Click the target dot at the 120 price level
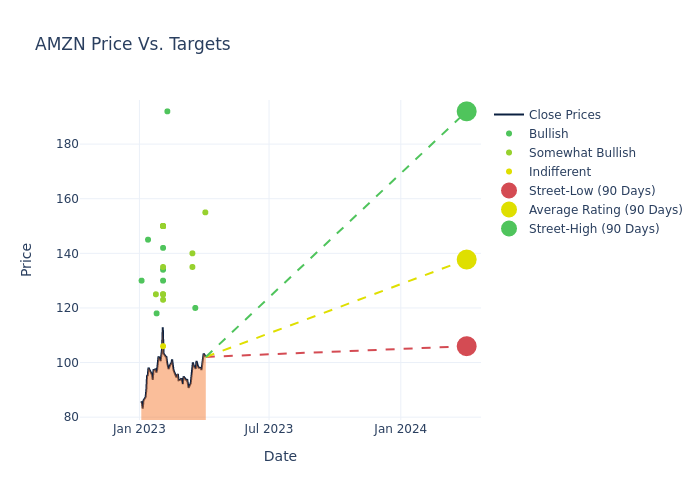 [195, 308]
